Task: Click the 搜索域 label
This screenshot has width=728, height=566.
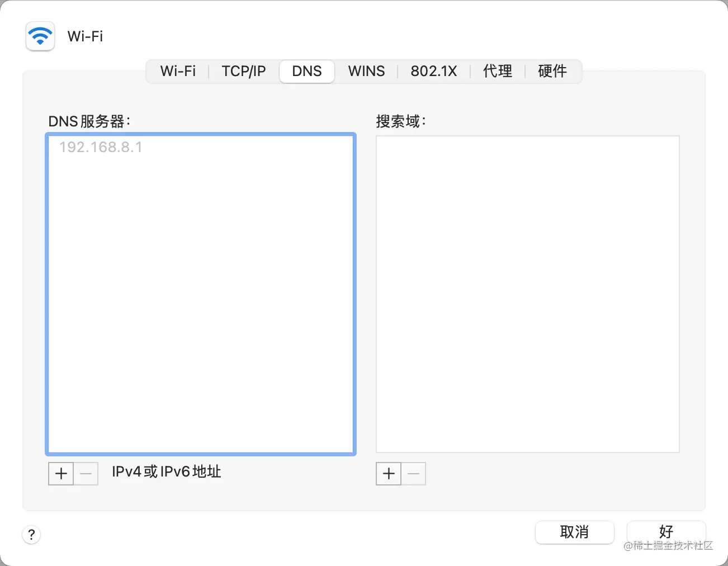Action: click(401, 121)
